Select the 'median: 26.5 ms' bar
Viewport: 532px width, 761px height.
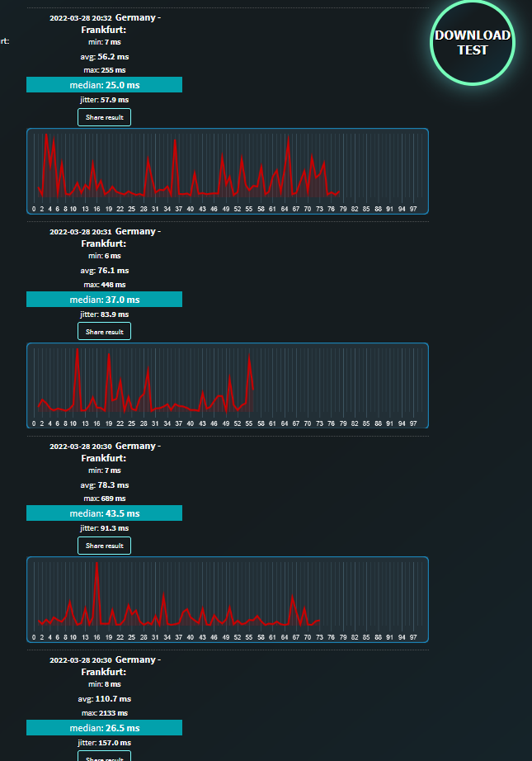[104, 728]
